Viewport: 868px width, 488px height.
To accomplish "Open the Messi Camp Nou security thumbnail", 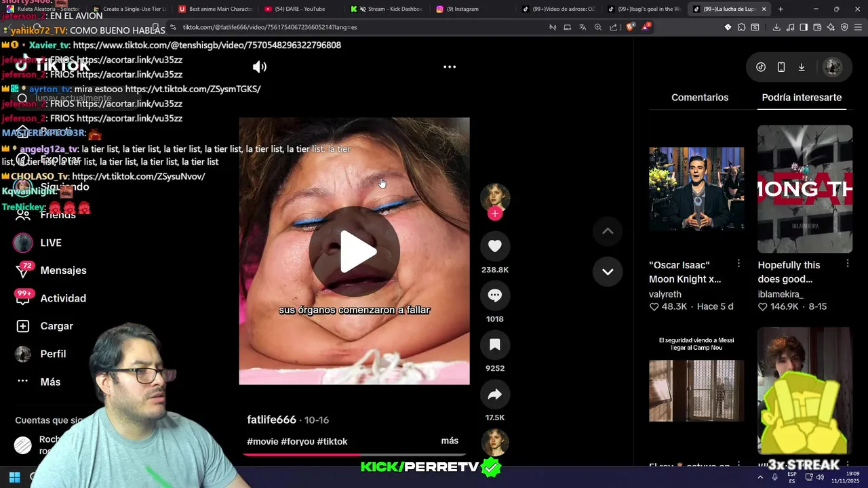I will (x=696, y=390).
